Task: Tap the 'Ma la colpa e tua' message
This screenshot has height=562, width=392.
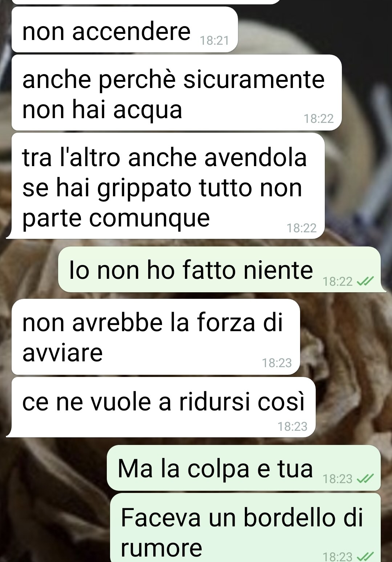Action: pos(244,468)
